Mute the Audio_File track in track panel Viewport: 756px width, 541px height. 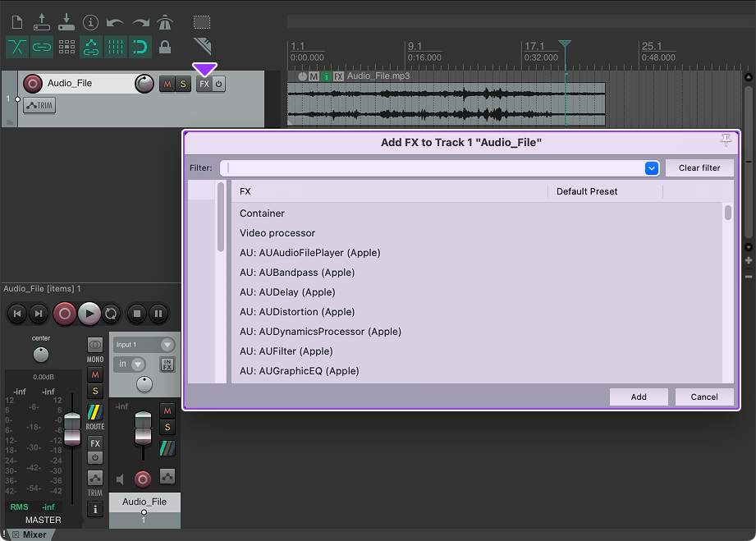tap(167, 85)
